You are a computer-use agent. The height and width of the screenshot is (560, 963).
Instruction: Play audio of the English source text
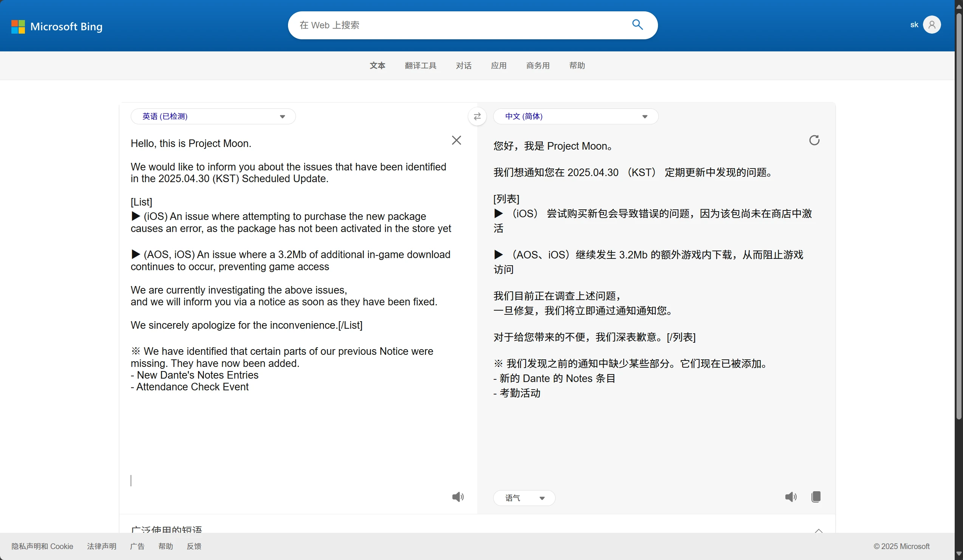[457, 497]
